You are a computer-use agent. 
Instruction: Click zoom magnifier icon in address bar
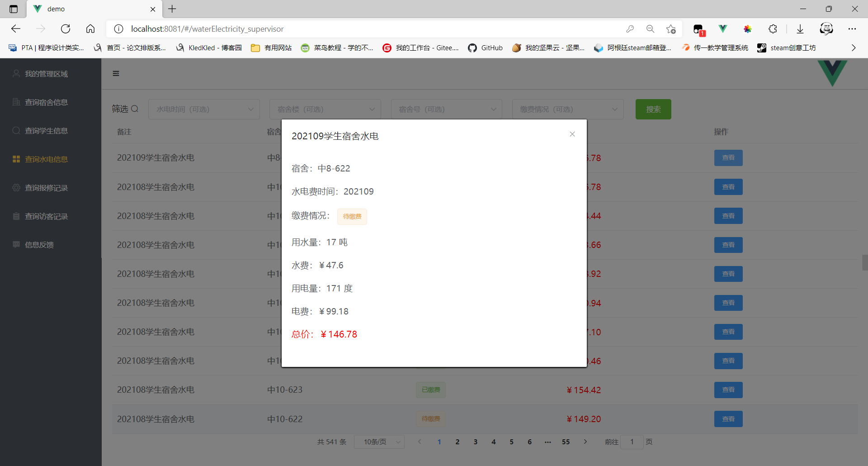(651, 29)
